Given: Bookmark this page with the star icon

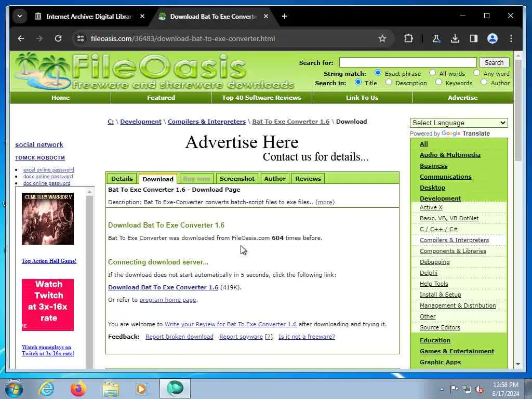Looking at the screenshot, I should pos(382,38).
